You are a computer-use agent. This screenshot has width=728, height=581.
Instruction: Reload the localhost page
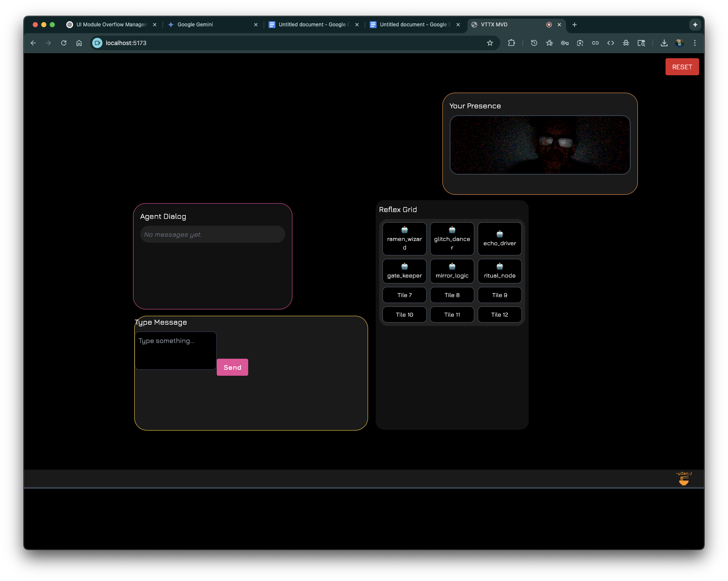click(64, 43)
